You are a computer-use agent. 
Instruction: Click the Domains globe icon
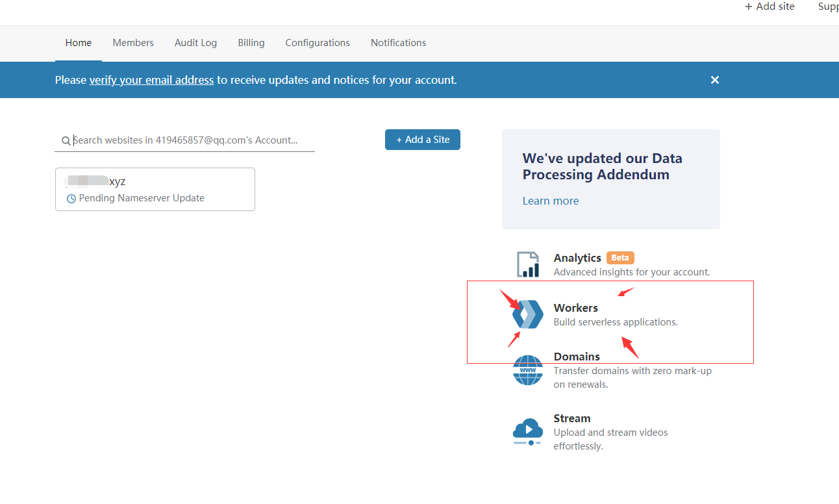coord(527,370)
